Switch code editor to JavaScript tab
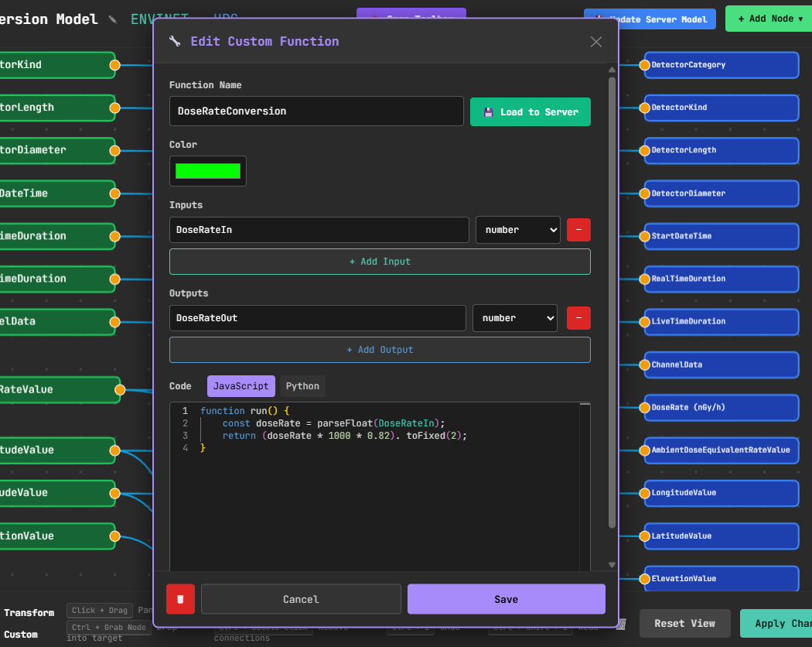 pos(241,386)
